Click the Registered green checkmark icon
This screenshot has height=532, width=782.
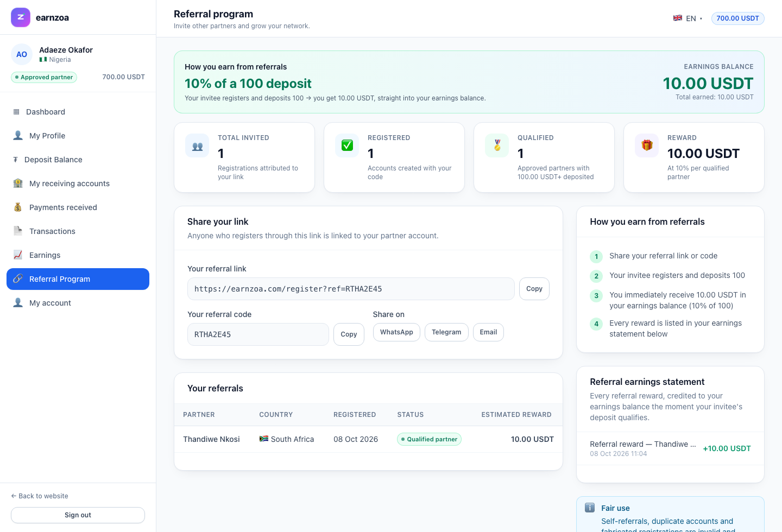[x=347, y=145]
